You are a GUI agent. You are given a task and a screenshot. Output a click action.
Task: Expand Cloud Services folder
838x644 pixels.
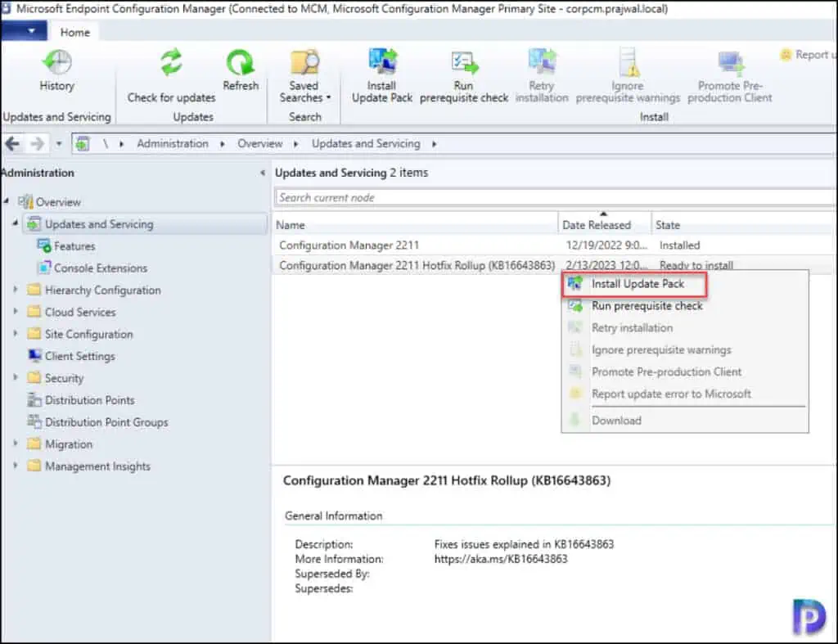[x=16, y=311]
